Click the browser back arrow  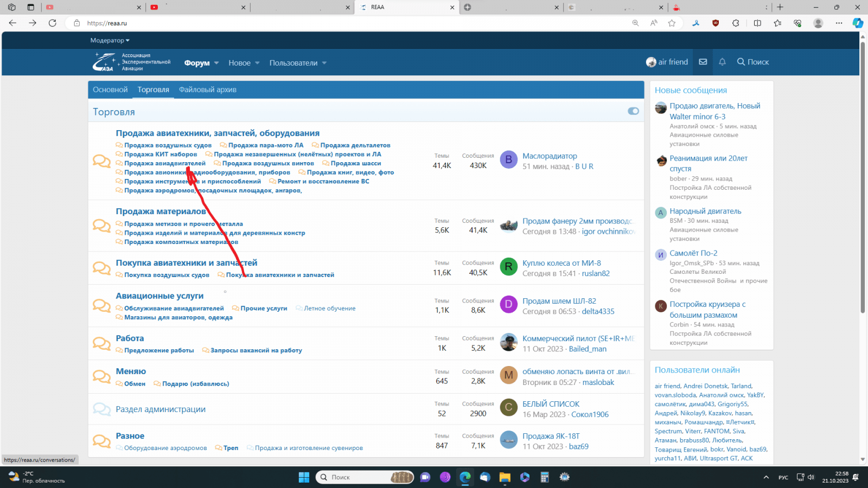[12, 23]
